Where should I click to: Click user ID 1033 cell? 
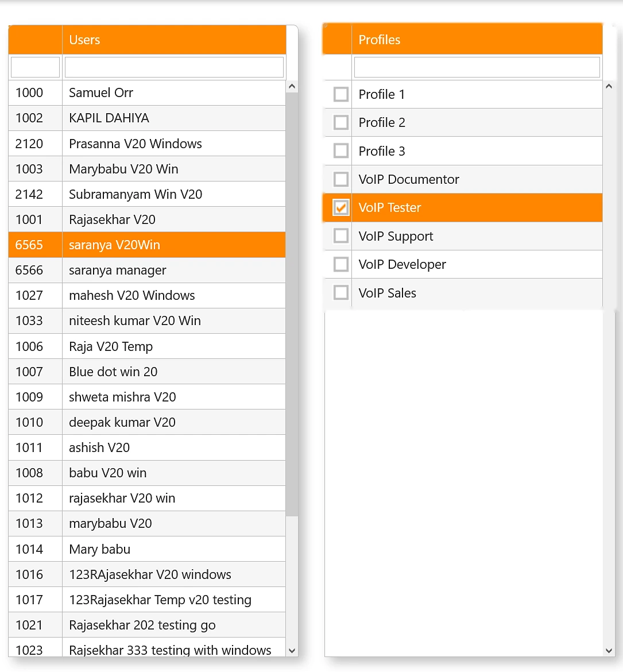(35, 320)
